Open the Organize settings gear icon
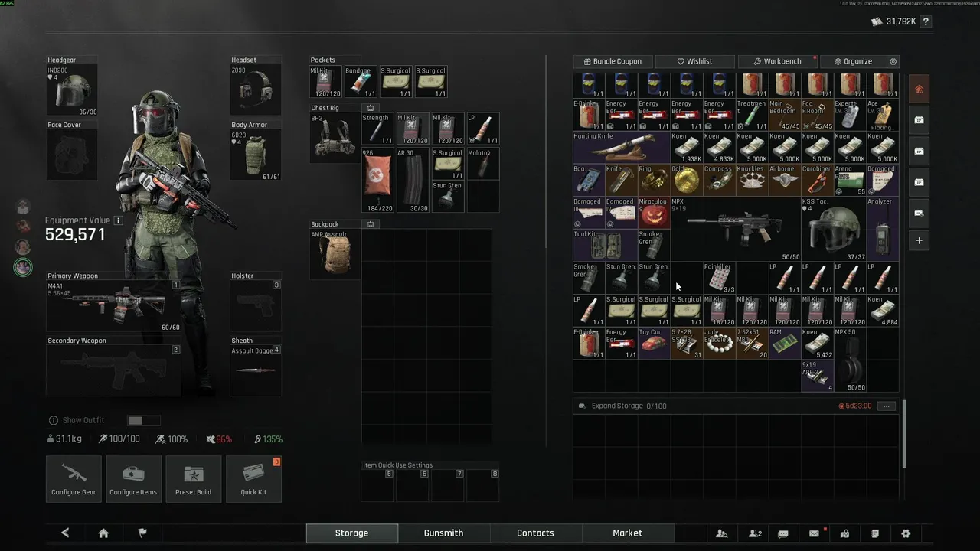The width and height of the screenshot is (980, 551). 893,61
